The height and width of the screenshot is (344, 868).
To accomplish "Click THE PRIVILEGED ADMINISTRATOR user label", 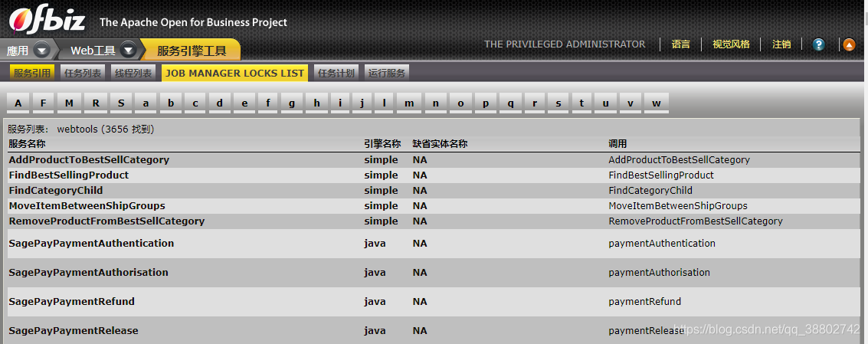I will 565,44.
